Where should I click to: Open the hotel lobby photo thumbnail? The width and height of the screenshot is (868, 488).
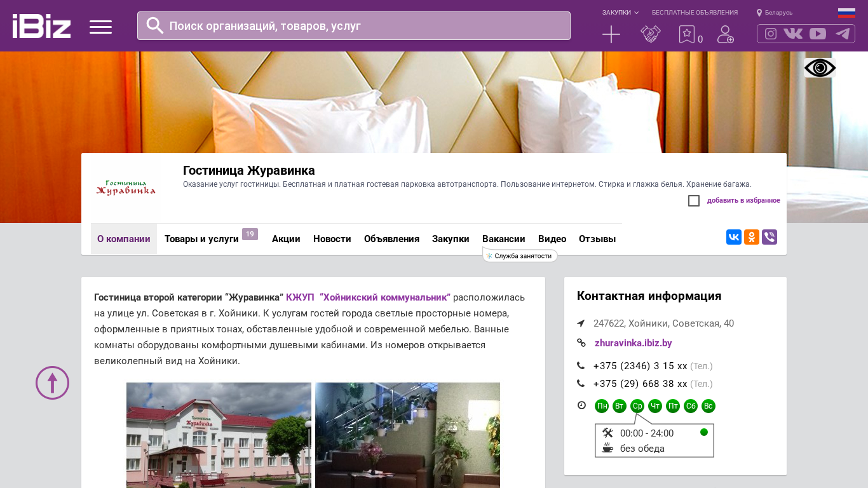pos(407,435)
